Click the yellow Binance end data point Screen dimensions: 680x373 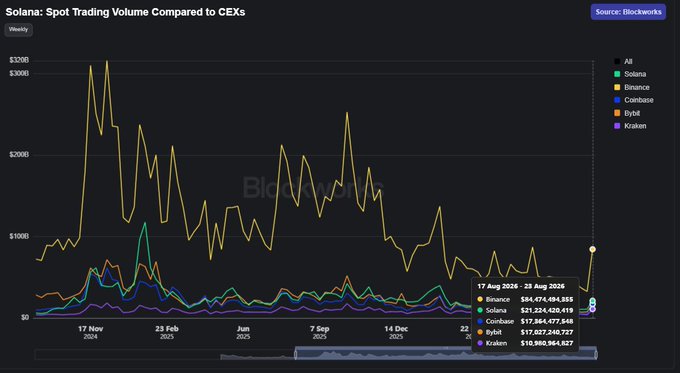(592, 249)
